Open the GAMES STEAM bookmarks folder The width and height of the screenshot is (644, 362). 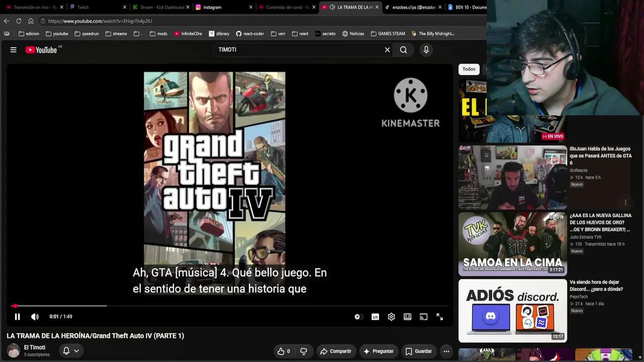[387, 34]
